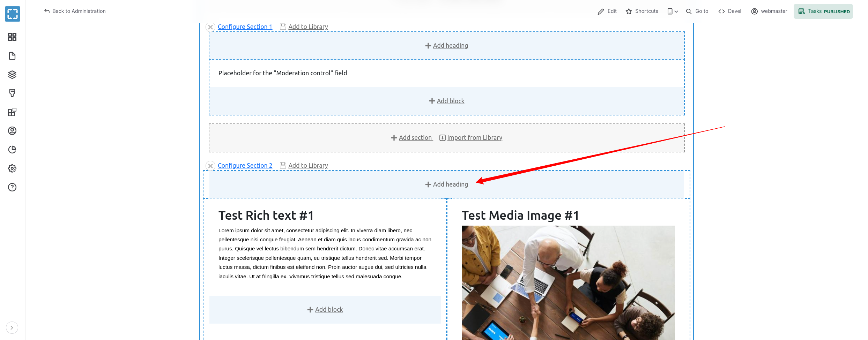The image size is (868, 340).
Task: Open the webmaster user menu
Action: click(769, 11)
